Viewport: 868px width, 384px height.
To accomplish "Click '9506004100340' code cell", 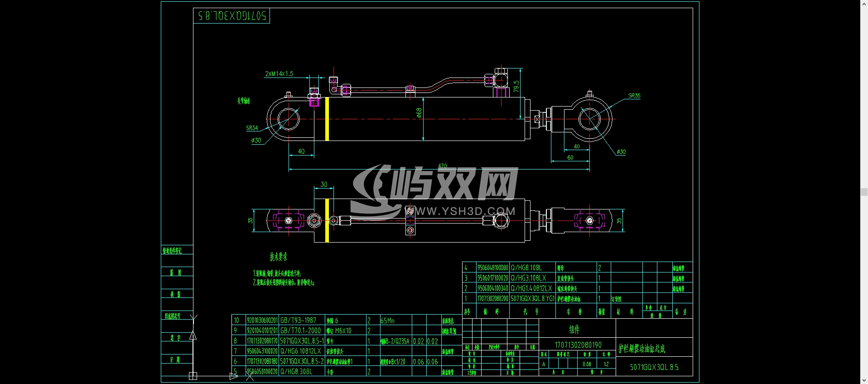I will coord(493,288).
